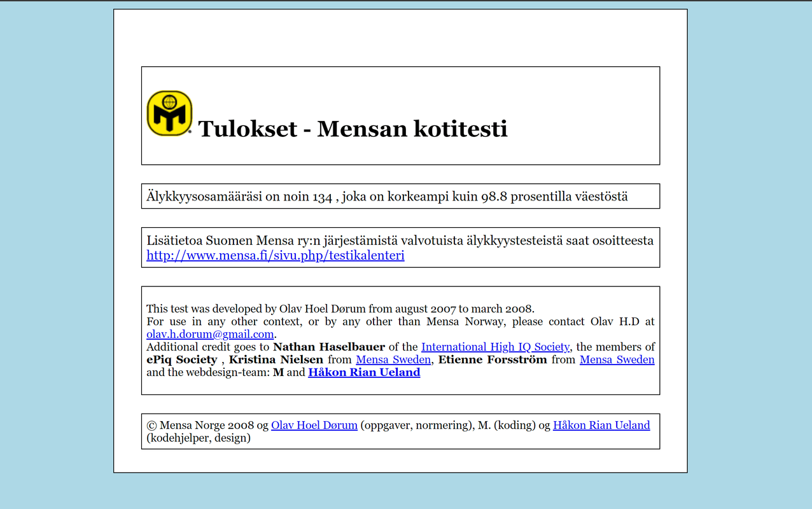Click the text (kodehjelper, design)
This screenshot has height=509, width=812.
click(199, 438)
